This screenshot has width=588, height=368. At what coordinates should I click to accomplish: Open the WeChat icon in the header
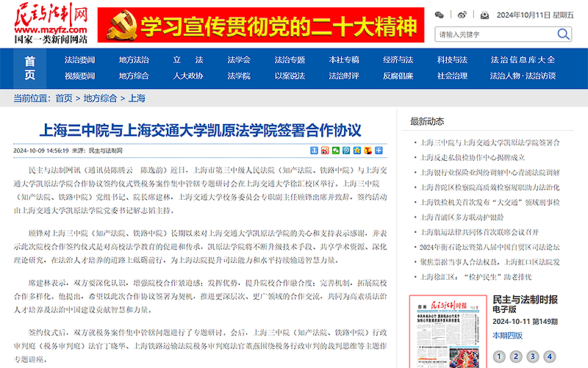(x=439, y=15)
